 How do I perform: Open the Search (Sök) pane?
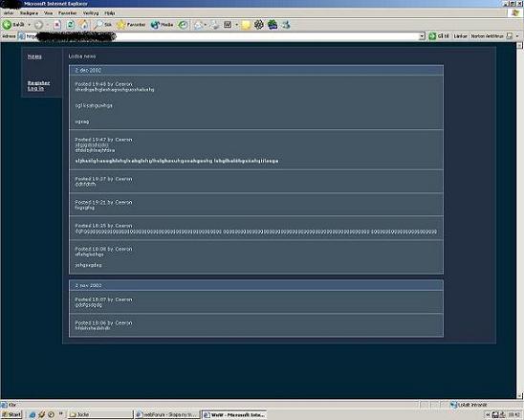pos(103,25)
